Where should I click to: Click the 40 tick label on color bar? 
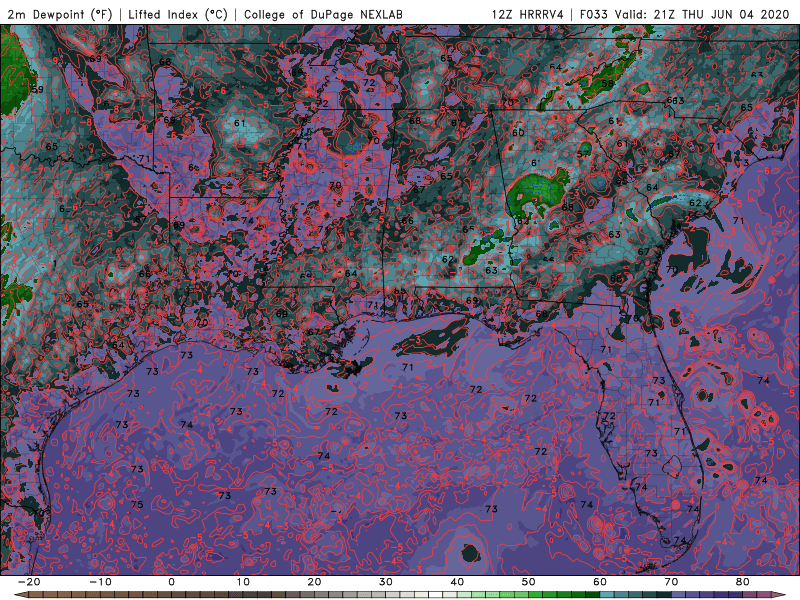[457, 582]
